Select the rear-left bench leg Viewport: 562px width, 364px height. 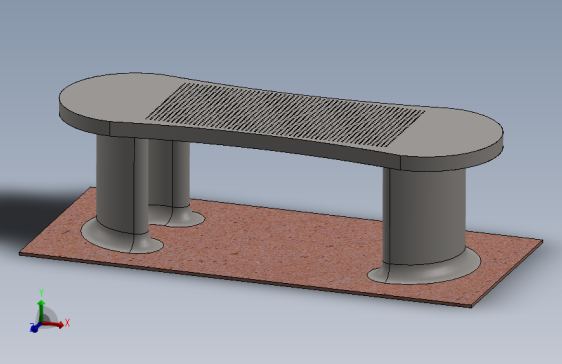pos(169,174)
